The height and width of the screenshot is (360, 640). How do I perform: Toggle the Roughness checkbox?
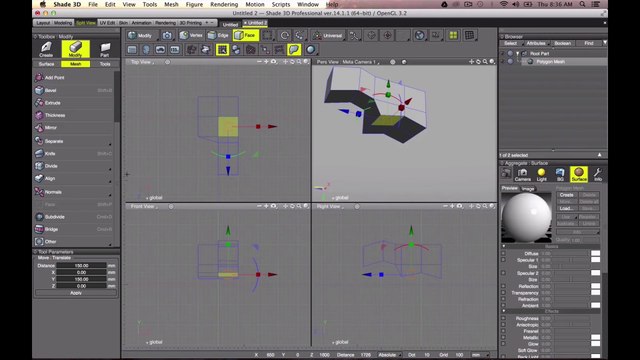point(503,318)
